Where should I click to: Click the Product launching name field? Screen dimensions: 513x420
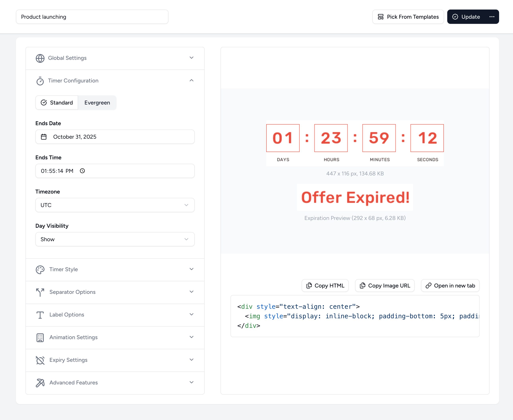[92, 17]
